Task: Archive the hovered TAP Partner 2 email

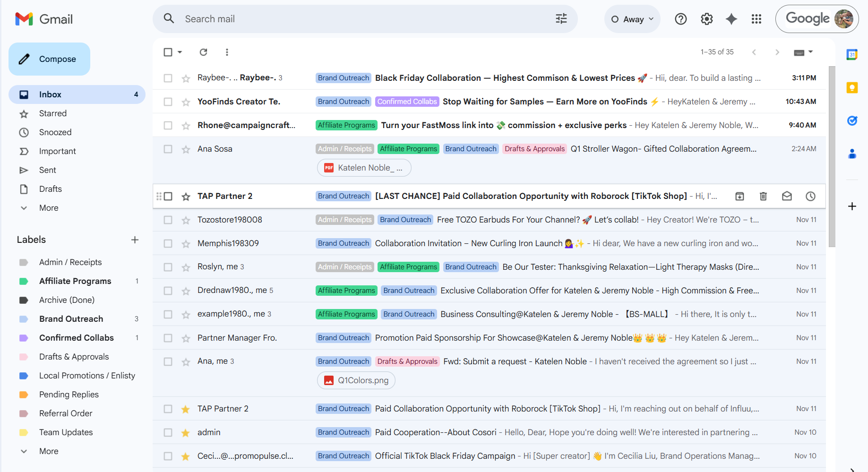Action: tap(739, 196)
